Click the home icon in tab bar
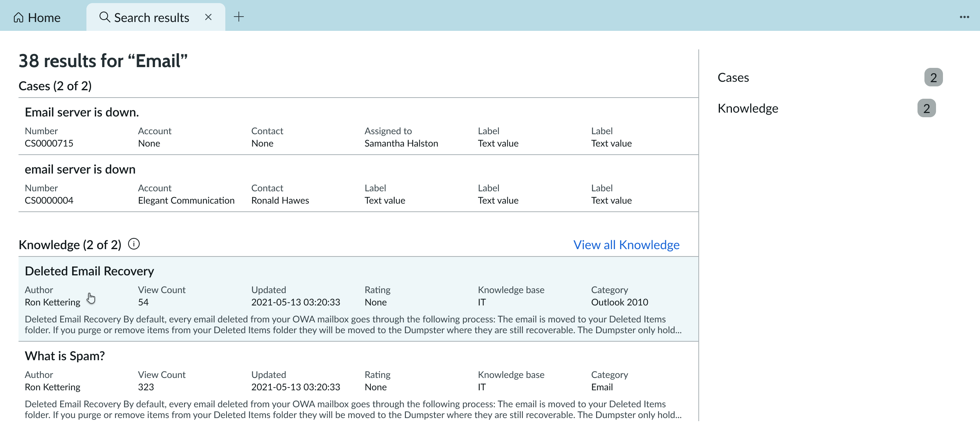The height and width of the screenshot is (425, 980). (x=19, y=17)
